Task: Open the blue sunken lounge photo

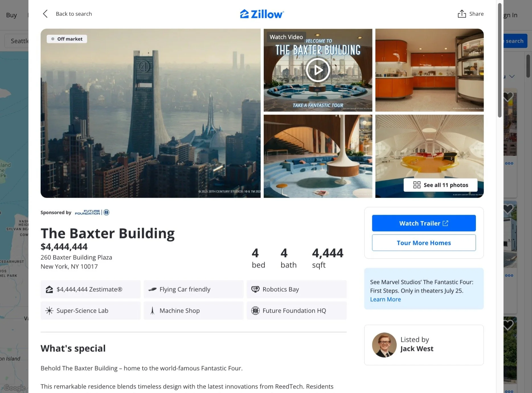Action: click(318, 156)
